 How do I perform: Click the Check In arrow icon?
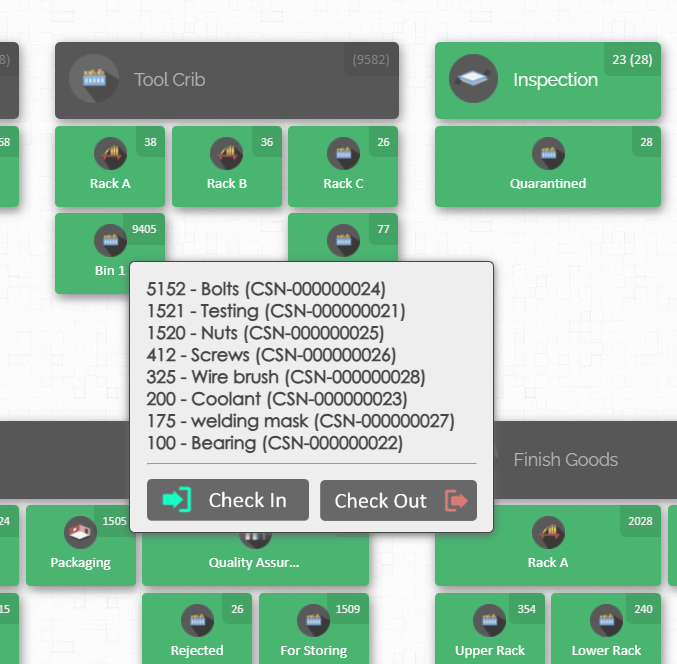177,500
